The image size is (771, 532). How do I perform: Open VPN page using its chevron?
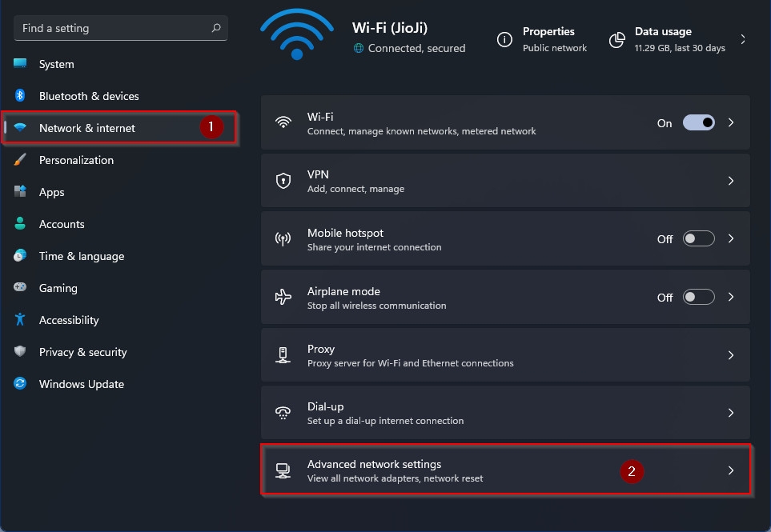731,181
